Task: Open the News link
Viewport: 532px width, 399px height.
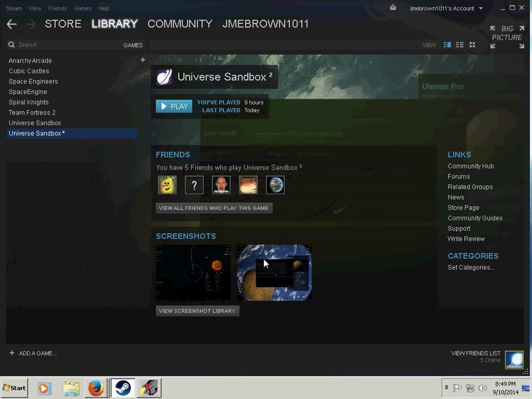Action: tap(456, 197)
